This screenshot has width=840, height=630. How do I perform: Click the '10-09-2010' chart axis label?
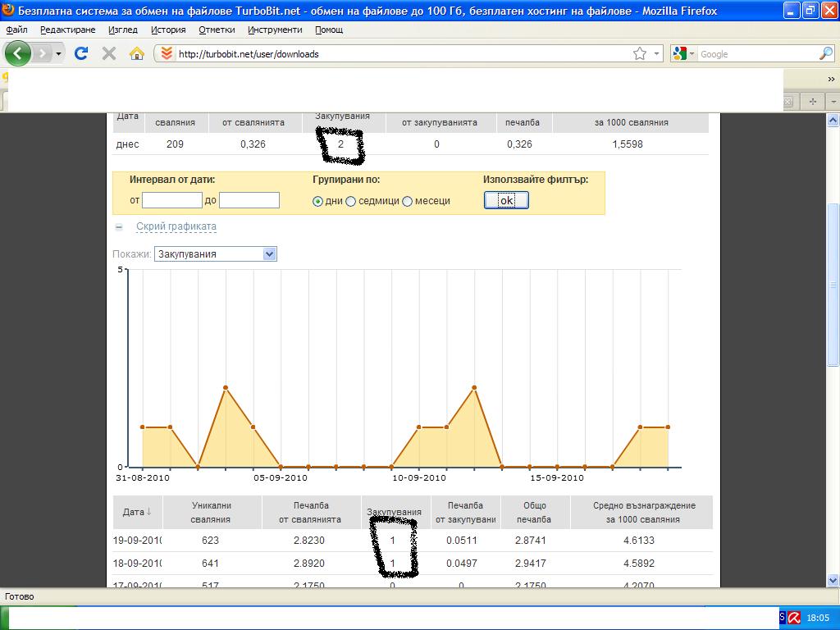[x=419, y=477]
